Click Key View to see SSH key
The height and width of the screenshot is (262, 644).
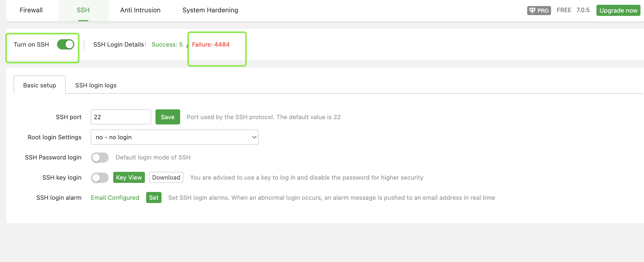(x=129, y=177)
